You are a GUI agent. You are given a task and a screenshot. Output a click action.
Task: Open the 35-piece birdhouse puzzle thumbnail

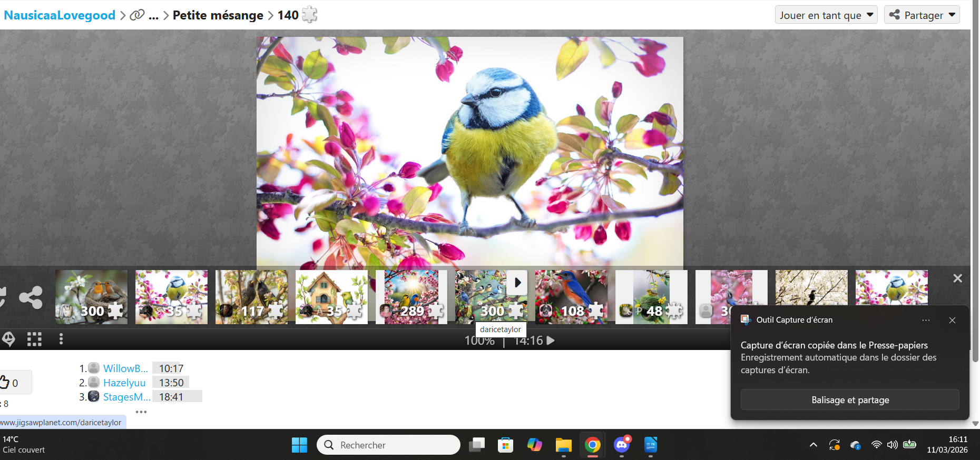[332, 297]
